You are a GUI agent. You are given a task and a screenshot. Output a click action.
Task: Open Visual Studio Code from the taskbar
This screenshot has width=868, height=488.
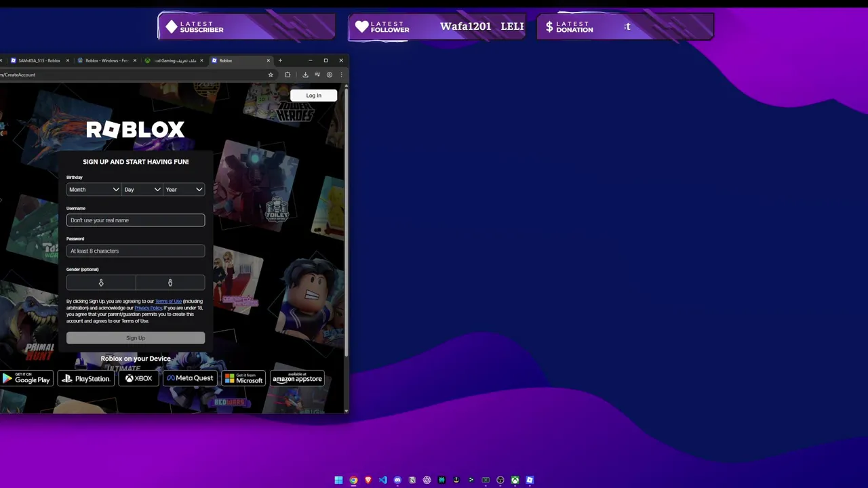point(383,480)
